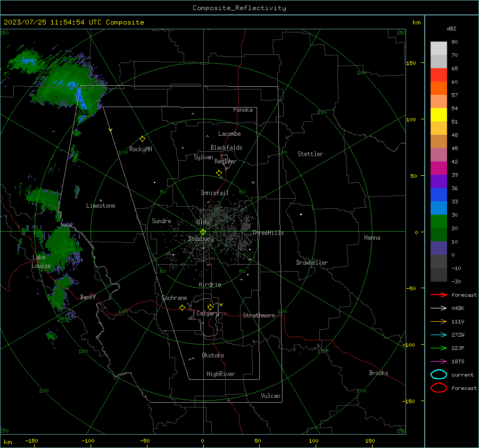Click the white plus marker west of Hanna
Screen dimensions: 479x448
tap(301, 215)
